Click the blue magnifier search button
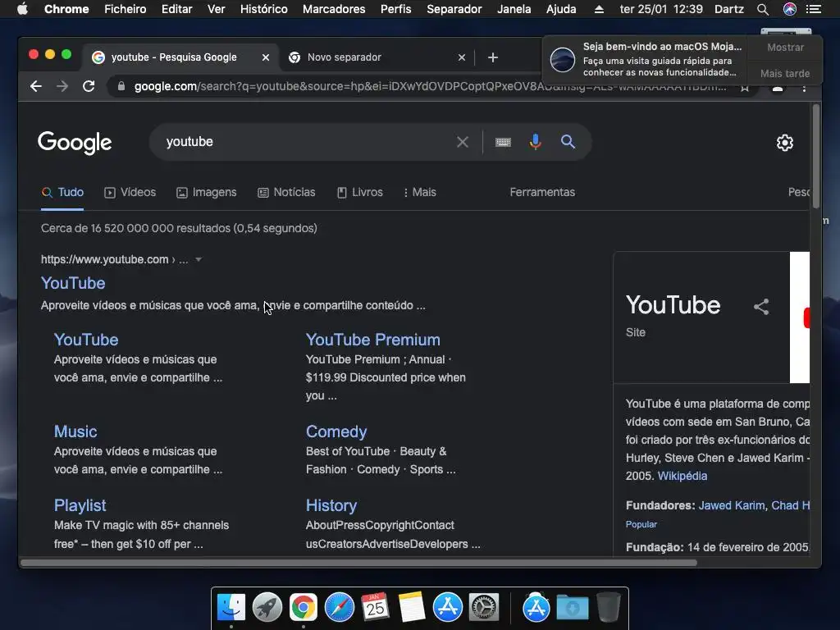The width and height of the screenshot is (840, 630). tap(568, 142)
